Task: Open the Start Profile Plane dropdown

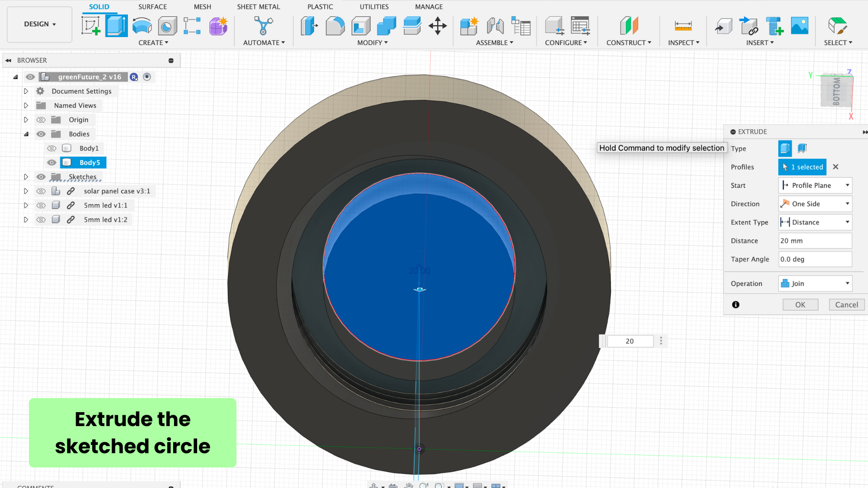Action: click(815, 185)
